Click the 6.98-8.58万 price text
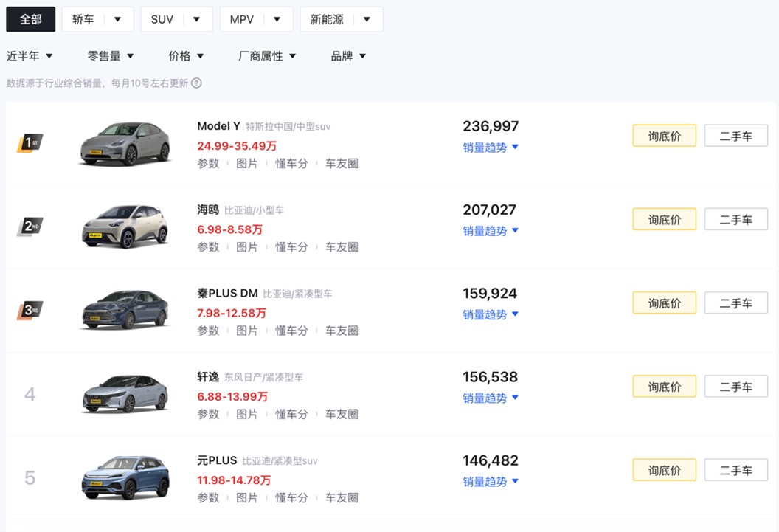The height and width of the screenshot is (532, 779). [x=230, y=229]
